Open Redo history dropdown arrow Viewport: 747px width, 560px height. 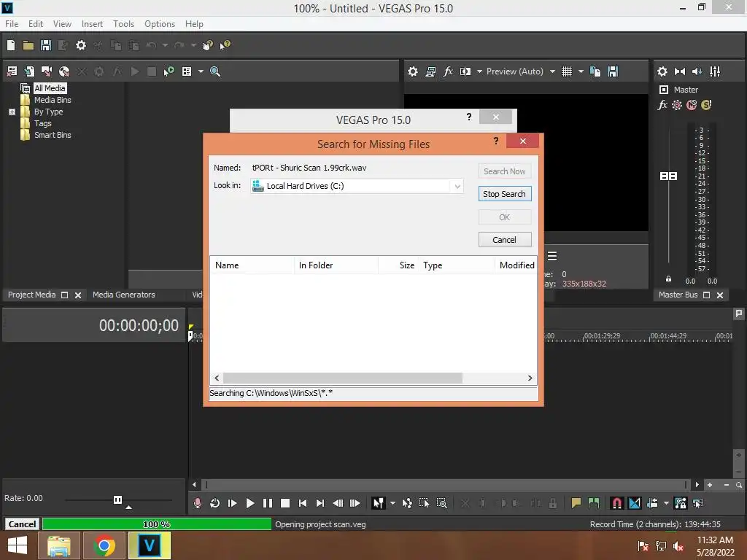[193, 45]
